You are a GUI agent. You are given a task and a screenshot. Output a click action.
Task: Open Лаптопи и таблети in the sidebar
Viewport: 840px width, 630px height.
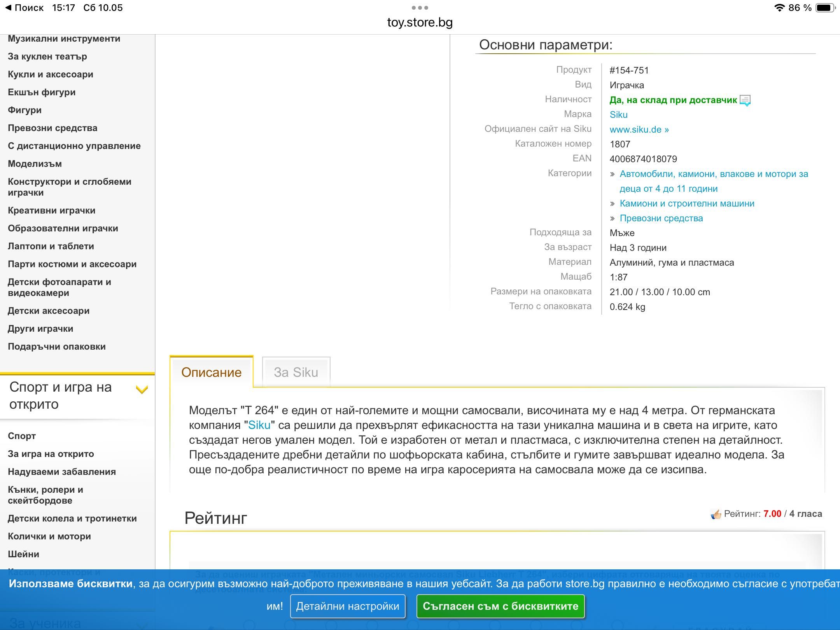tap(51, 246)
